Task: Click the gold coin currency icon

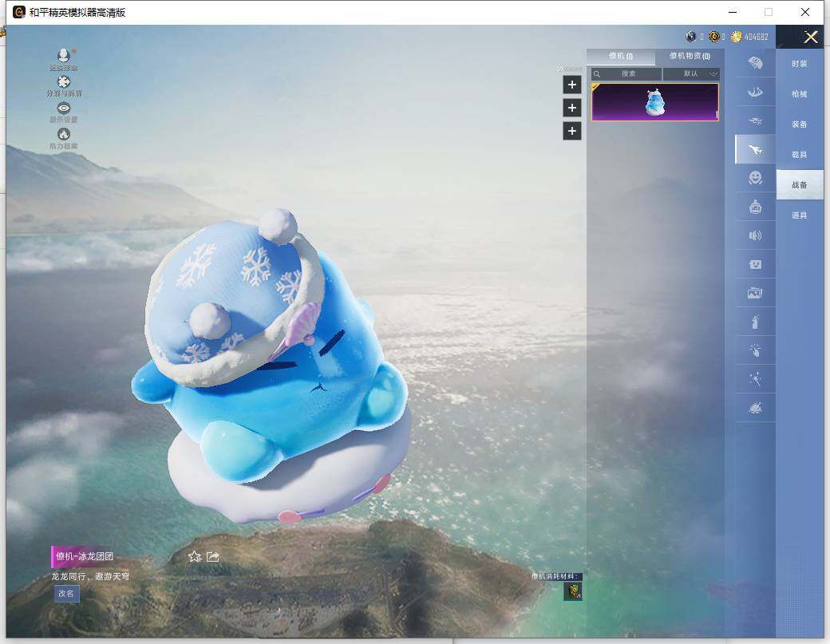Action: [736, 37]
